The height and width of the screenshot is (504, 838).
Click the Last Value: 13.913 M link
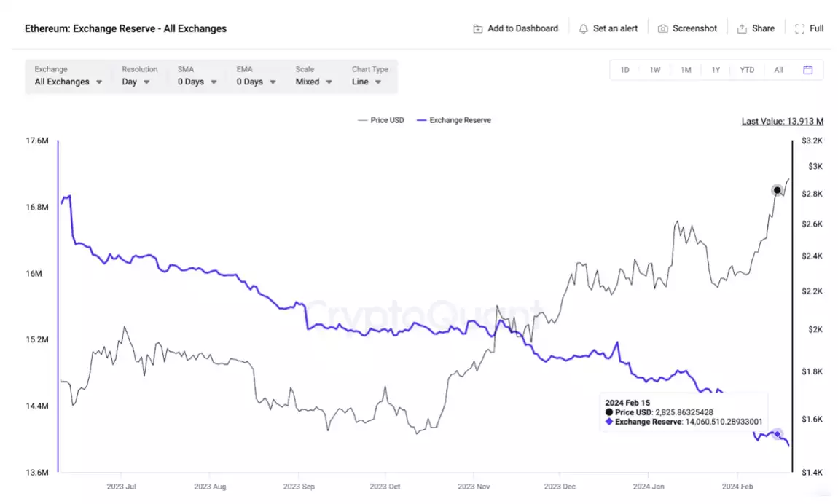pos(783,121)
